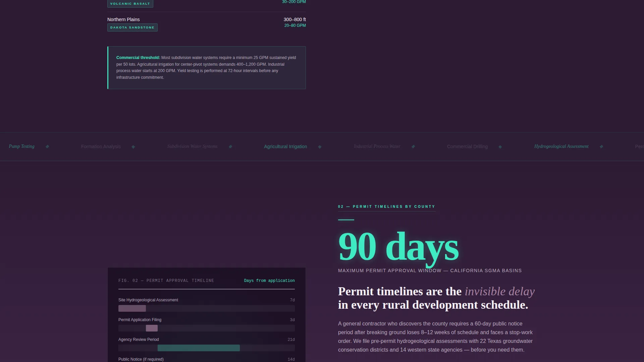Screen dimensions: 644x362
Task: Click the diamond marker after Pump Testing
Action: point(47,146)
